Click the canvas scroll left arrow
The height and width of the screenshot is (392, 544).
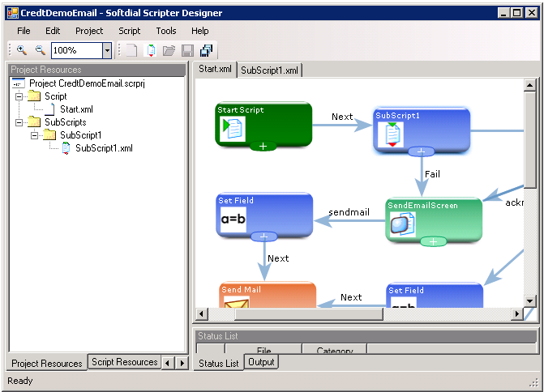tap(202, 314)
